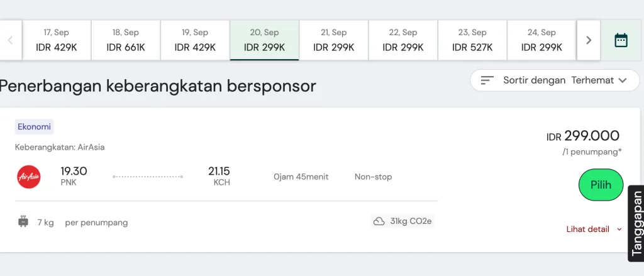Click the AirAsia airline logo
This screenshot has height=276, width=644.
[x=28, y=177]
